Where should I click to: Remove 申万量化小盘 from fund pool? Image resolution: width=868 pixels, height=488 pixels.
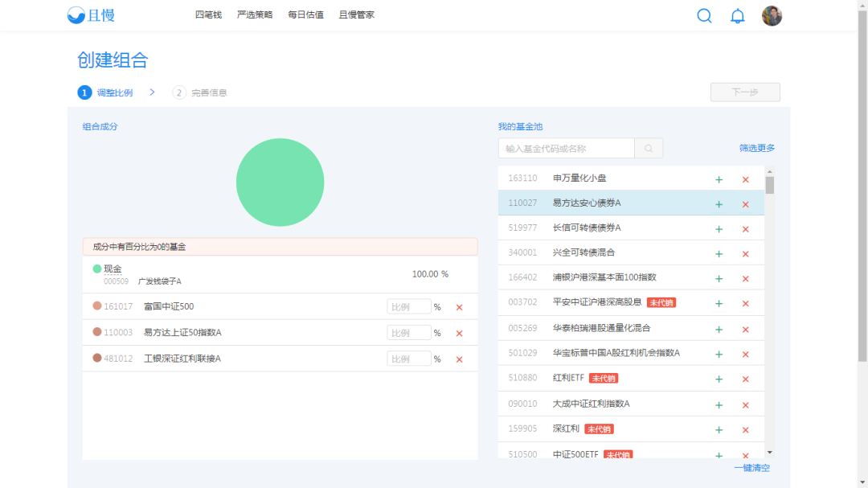click(x=745, y=179)
